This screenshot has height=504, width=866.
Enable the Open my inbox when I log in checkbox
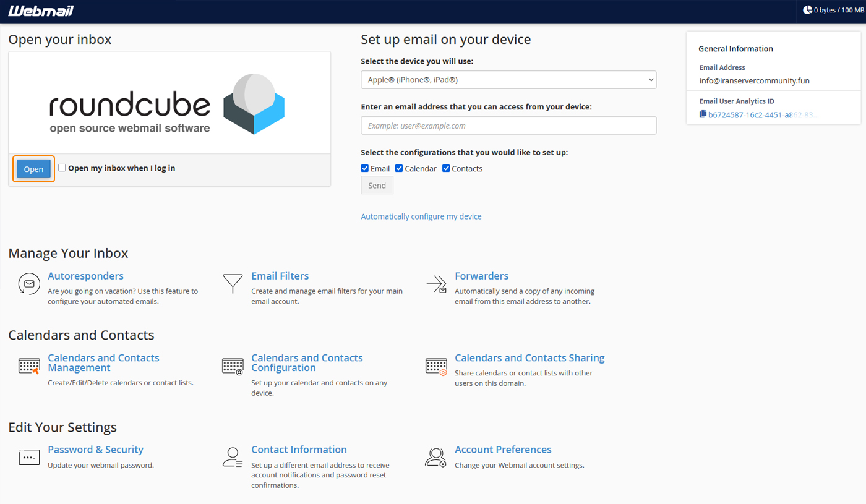[61, 168]
